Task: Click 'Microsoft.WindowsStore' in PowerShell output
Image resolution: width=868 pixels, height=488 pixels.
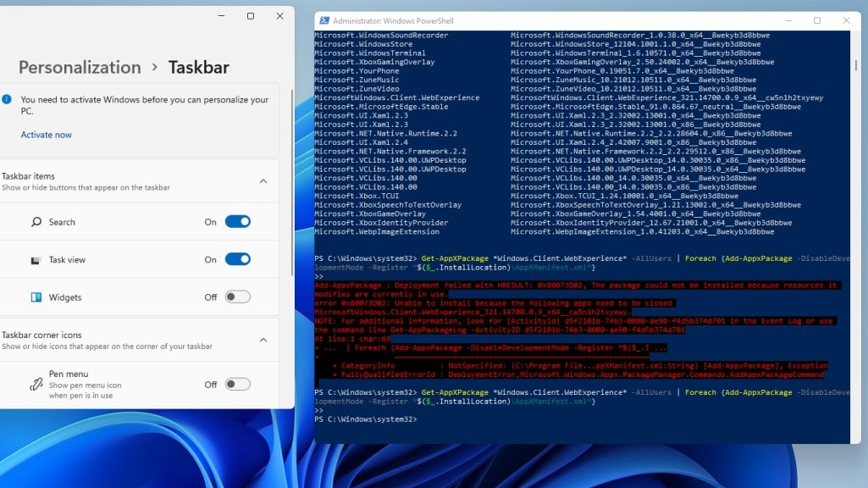Action: 363,44
